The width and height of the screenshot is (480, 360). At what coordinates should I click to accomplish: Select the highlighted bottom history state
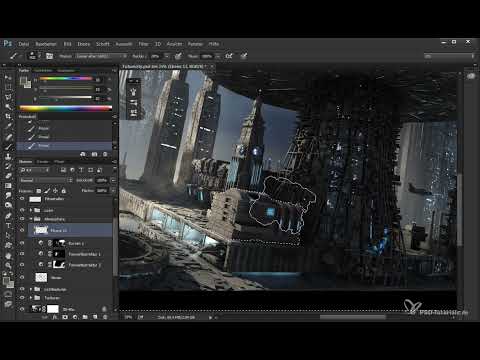click(65, 146)
